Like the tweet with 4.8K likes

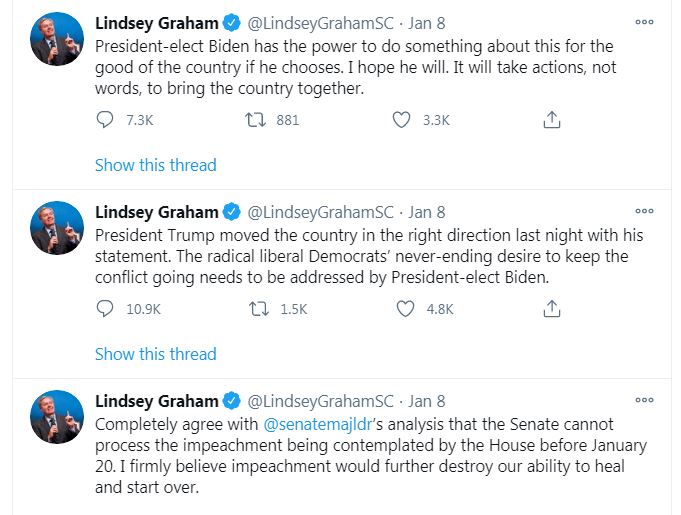(404, 309)
